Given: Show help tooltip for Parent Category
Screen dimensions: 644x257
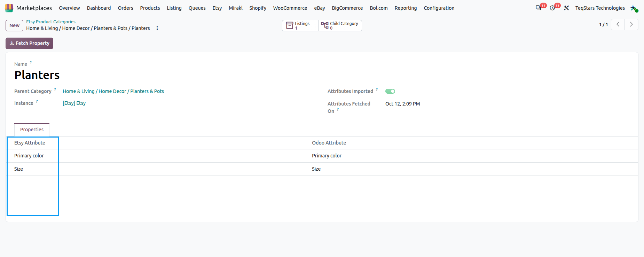Looking at the screenshot, I should coord(55,90).
